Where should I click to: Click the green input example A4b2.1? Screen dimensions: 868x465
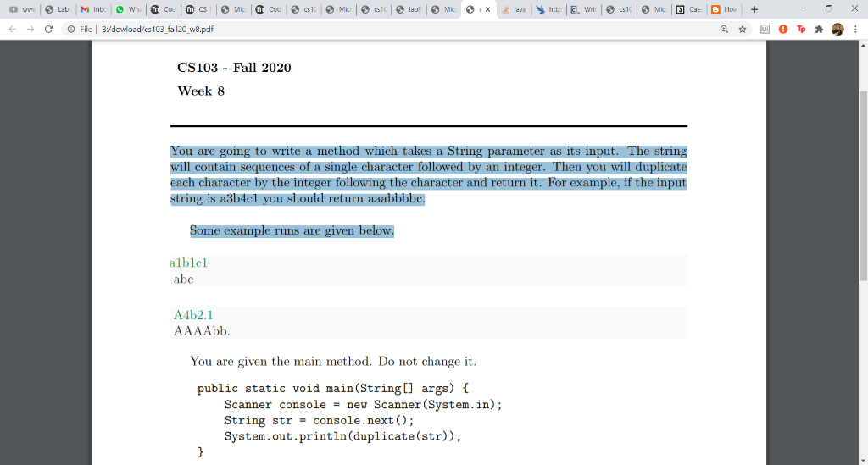point(193,315)
